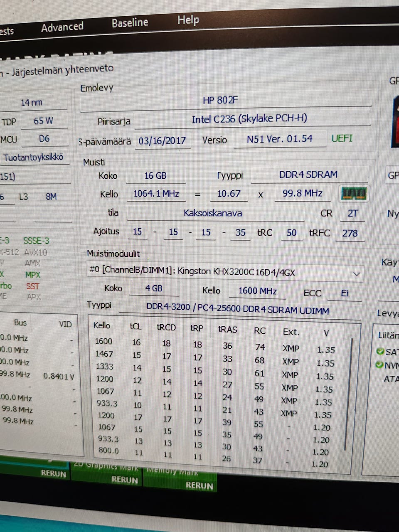The image size is (399, 532).
Task: Click the SSSE-3 feature label
Action: point(36,241)
